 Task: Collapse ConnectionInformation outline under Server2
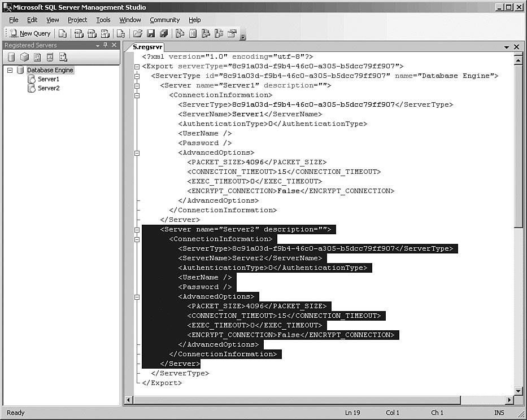click(x=137, y=239)
